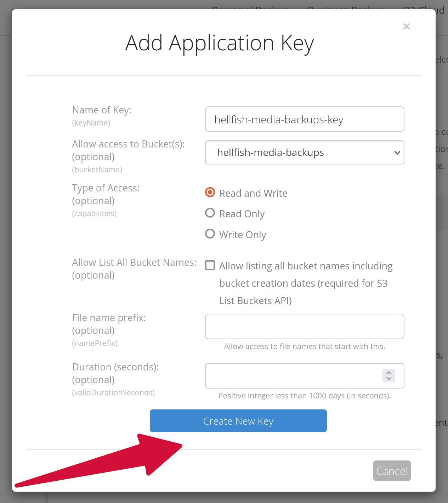Increase duration with stepper up arrow

(x=389, y=373)
